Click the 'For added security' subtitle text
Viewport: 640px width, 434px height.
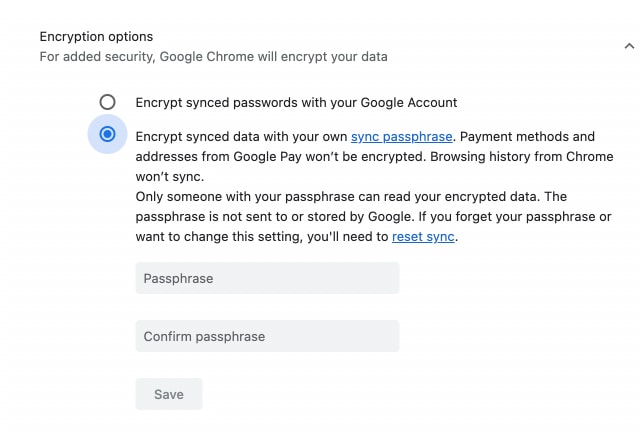click(95, 57)
